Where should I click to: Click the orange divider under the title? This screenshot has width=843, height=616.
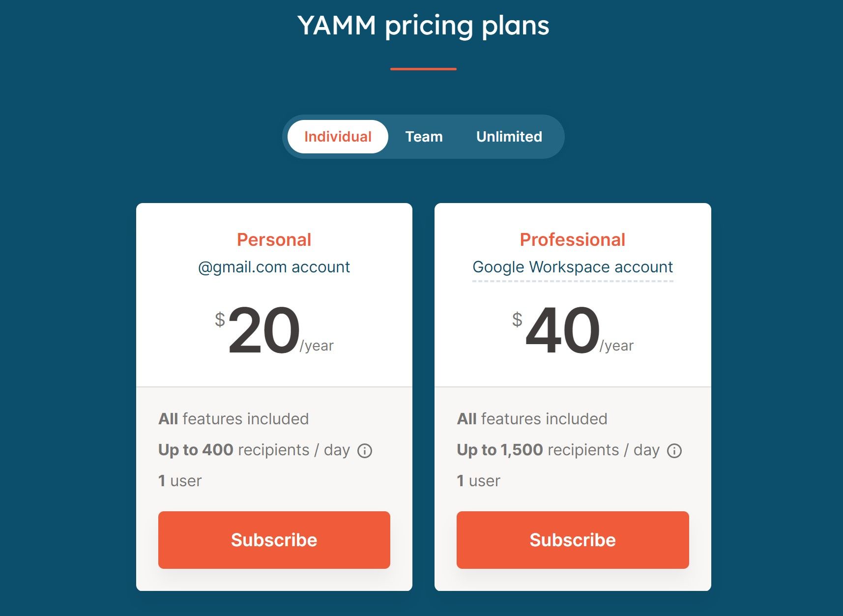(422, 69)
